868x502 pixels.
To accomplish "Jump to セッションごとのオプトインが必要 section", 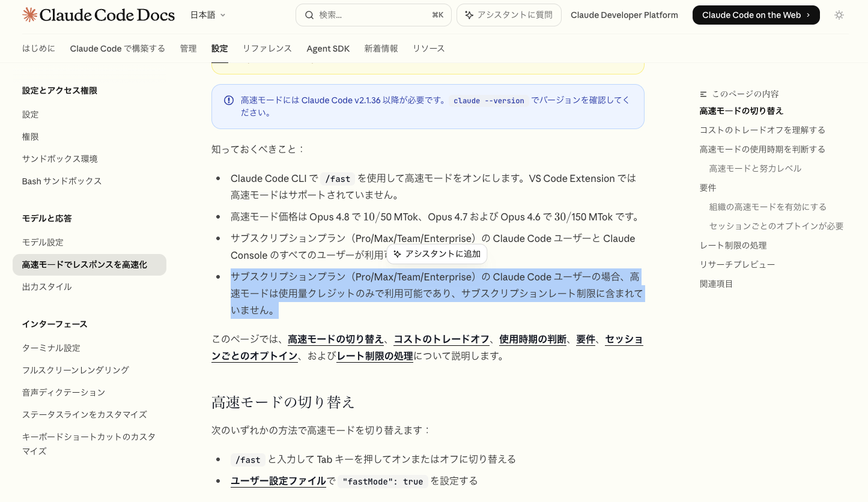I will click(x=776, y=226).
